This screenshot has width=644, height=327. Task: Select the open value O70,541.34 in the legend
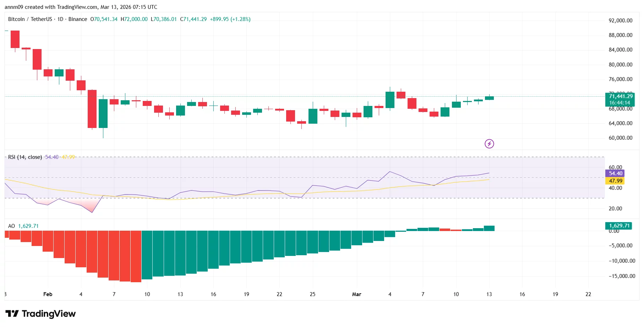[x=103, y=19]
